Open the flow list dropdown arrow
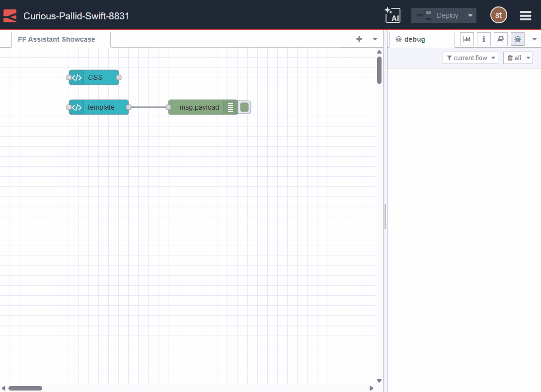The width and height of the screenshot is (541, 392). pyautogui.click(x=375, y=39)
